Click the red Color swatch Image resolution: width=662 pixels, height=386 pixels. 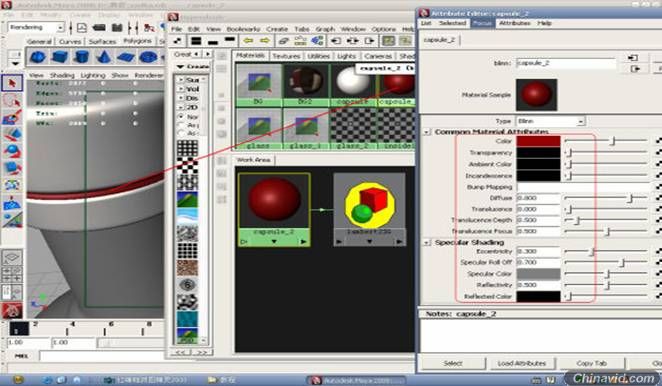pos(538,141)
